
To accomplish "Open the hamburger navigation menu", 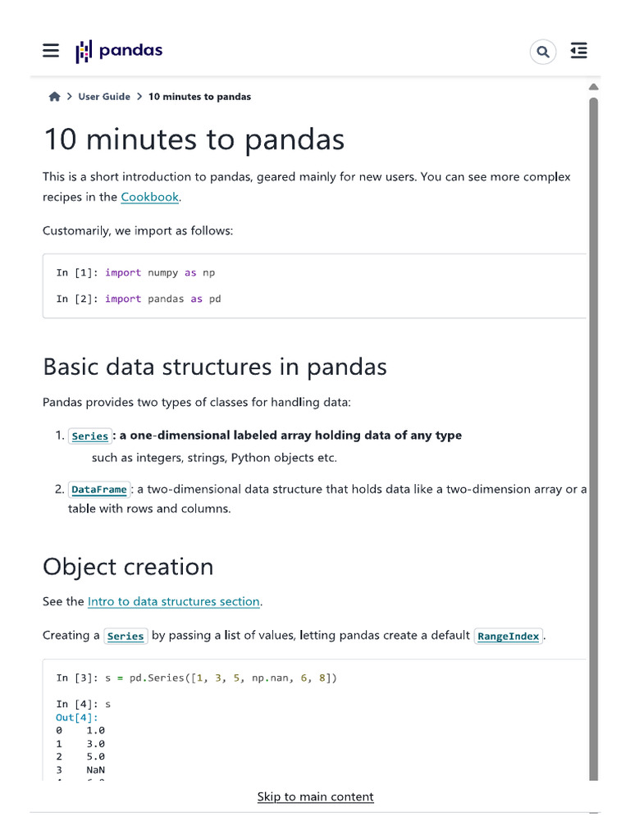I will (x=51, y=51).
